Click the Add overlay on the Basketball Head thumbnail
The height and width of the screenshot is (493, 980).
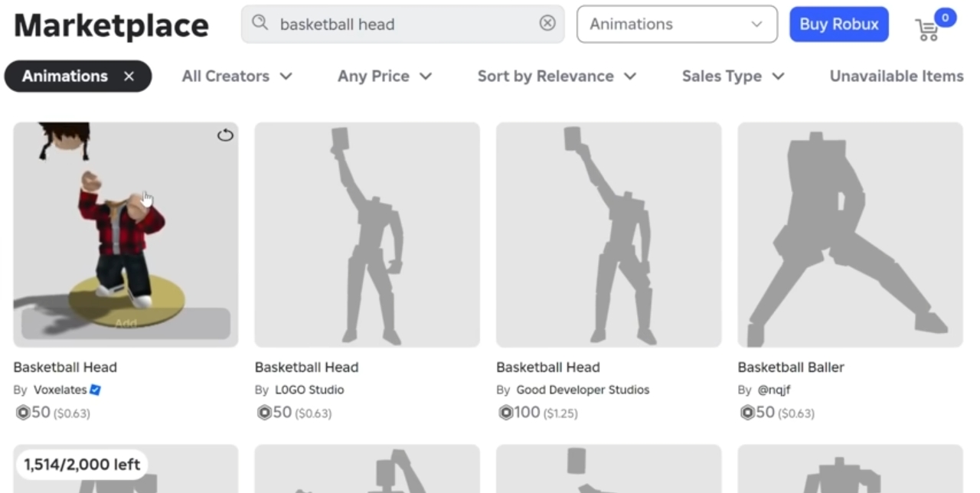126,324
